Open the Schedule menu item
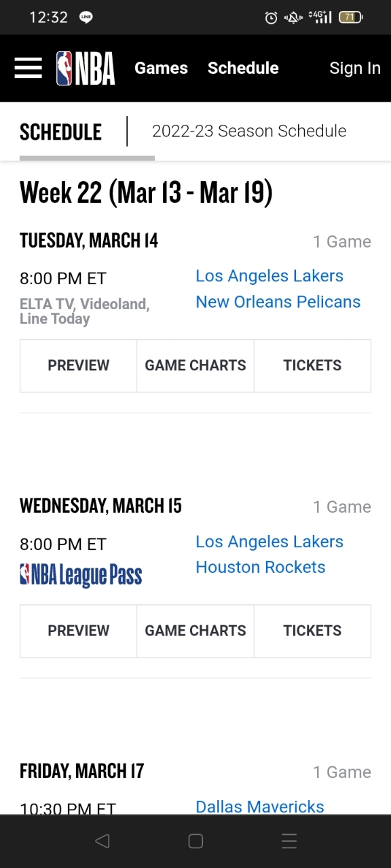The width and height of the screenshot is (391, 868). 243,68
